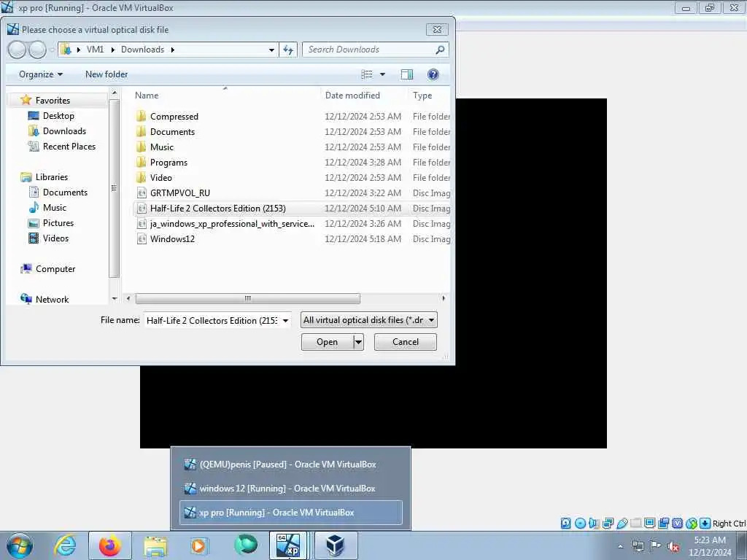This screenshot has height=560, width=747.
Task: Click the VirtualBox hard disk activity indicator
Action: click(565, 524)
